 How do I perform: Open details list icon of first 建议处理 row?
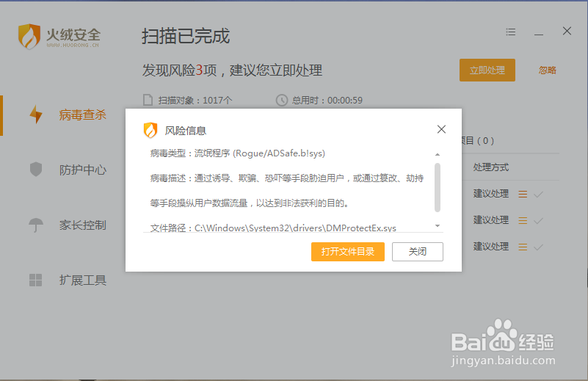(x=523, y=195)
